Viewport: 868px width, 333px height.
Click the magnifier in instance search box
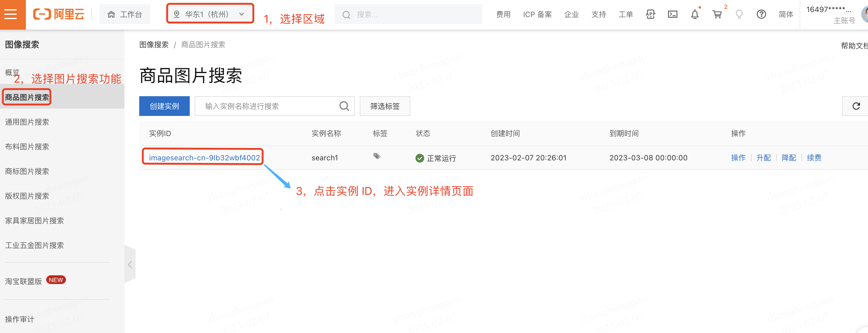(344, 106)
